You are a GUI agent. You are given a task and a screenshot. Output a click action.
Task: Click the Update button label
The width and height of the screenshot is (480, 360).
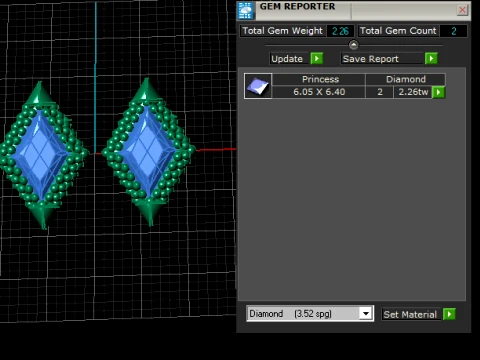(287, 59)
